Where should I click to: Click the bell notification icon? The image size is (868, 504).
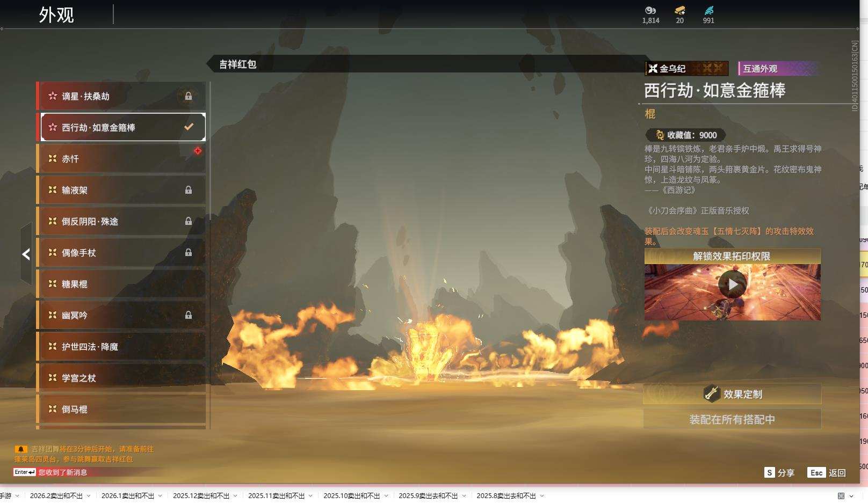21,449
